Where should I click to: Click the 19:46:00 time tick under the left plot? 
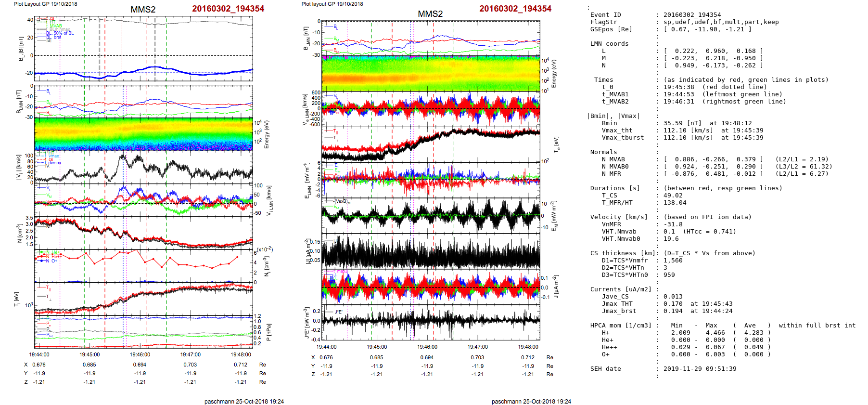(x=140, y=354)
